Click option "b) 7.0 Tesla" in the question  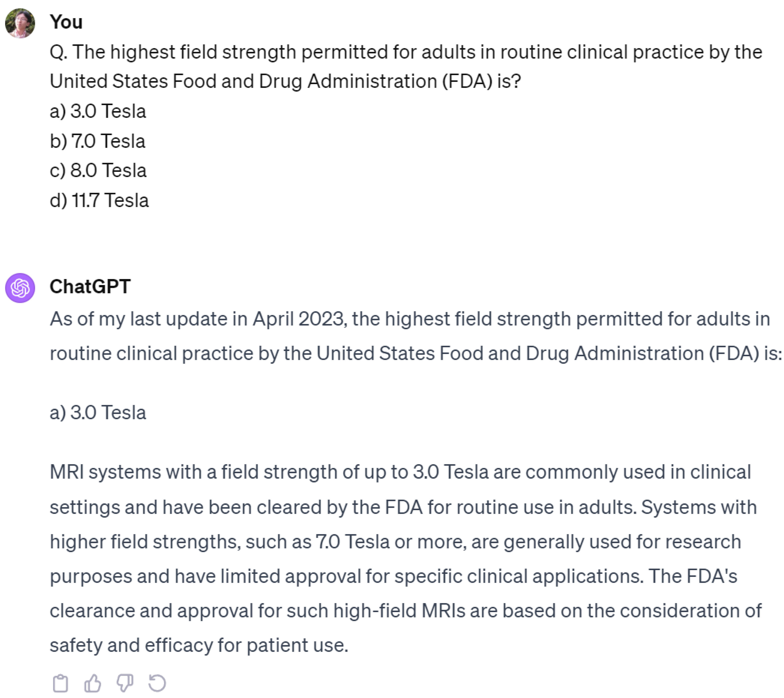click(x=98, y=141)
